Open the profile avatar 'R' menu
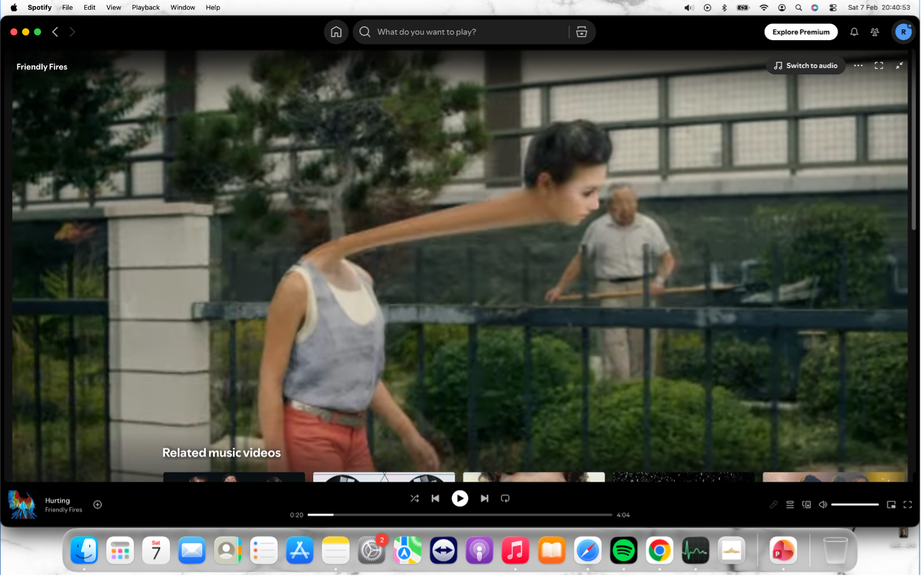924x580 pixels. coord(903,32)
